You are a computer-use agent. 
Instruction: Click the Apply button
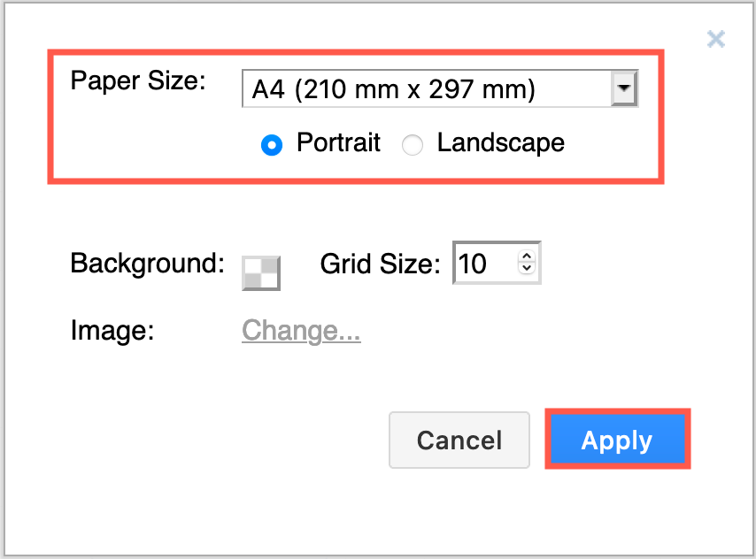coord(617,440)
